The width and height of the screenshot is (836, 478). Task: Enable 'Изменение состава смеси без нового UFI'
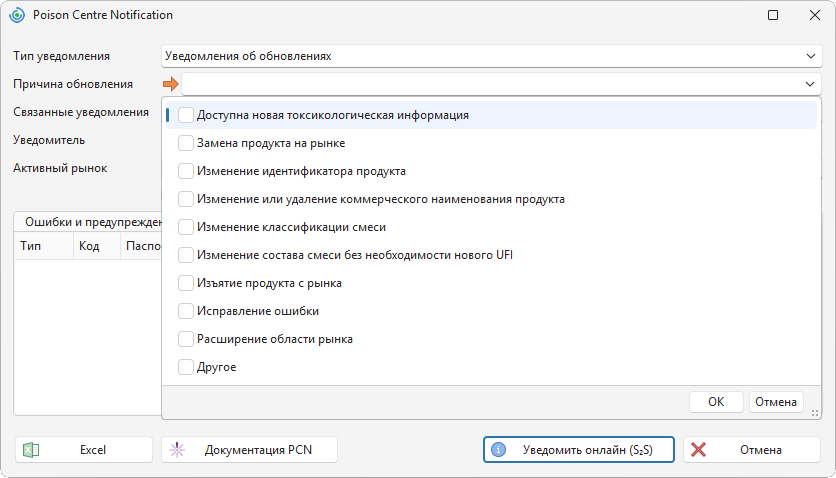coord(186,255)
